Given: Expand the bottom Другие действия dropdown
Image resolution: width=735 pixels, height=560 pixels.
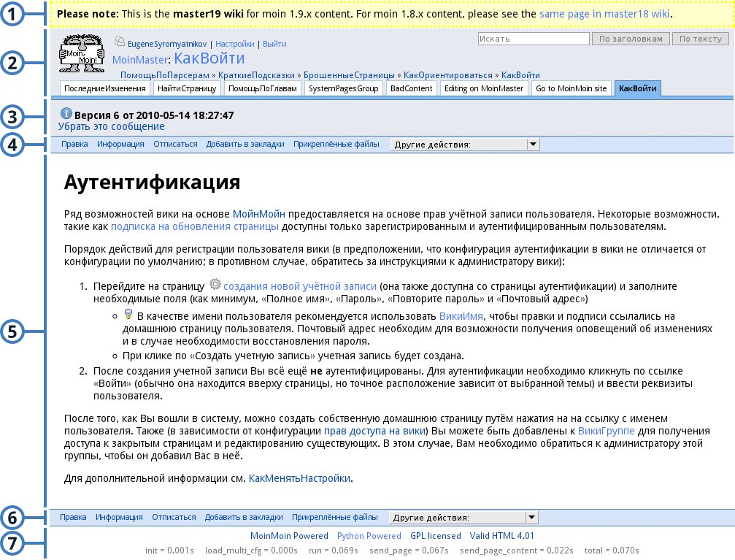Looking at the screenshot, I should click(463, 518).
